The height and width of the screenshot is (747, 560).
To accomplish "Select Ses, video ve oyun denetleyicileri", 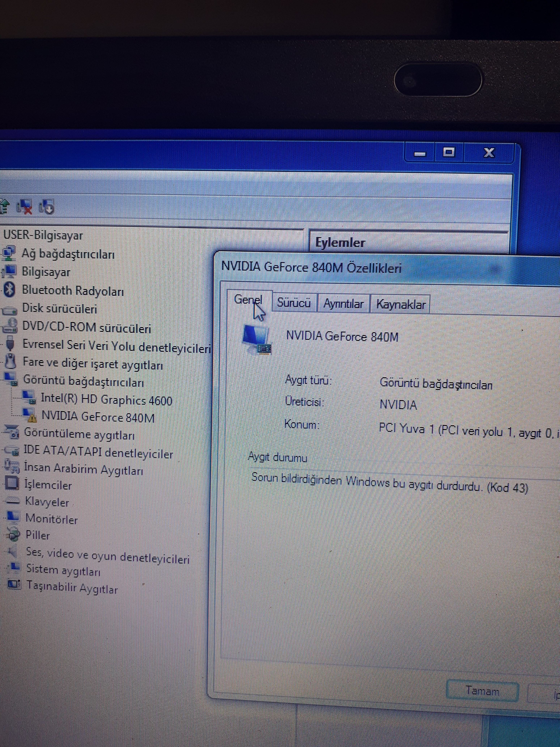I will (x=108, y=556).
